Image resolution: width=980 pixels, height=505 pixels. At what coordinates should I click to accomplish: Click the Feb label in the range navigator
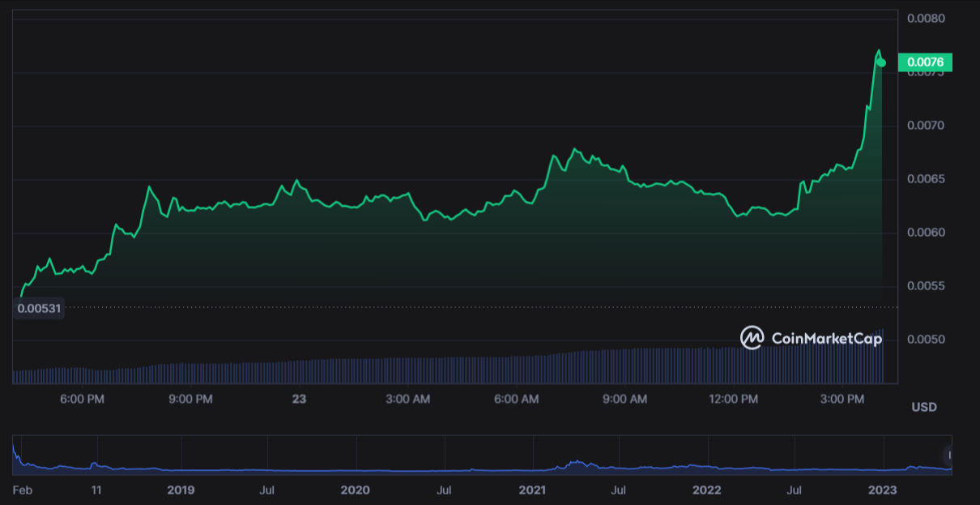click(x=22, y=490)
